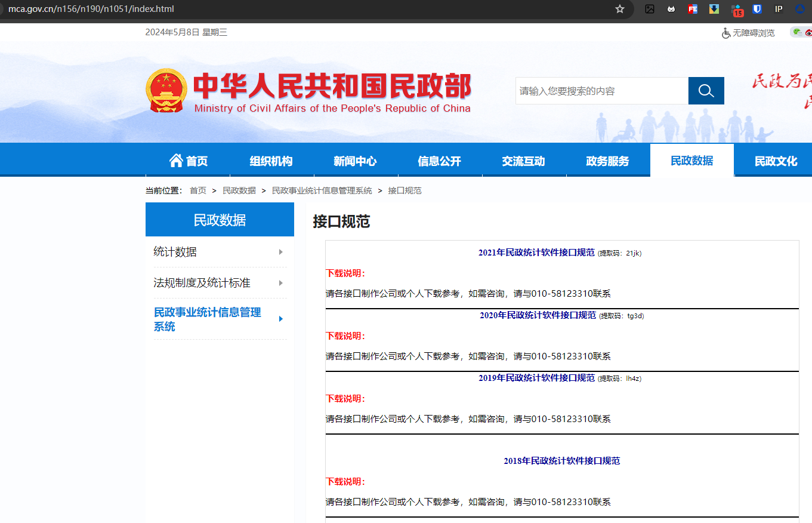The height and width of the screenshot is (523, 812).
Task: Go to 民政数据 in the breadcrumb
Action: (x=239, y=190)
